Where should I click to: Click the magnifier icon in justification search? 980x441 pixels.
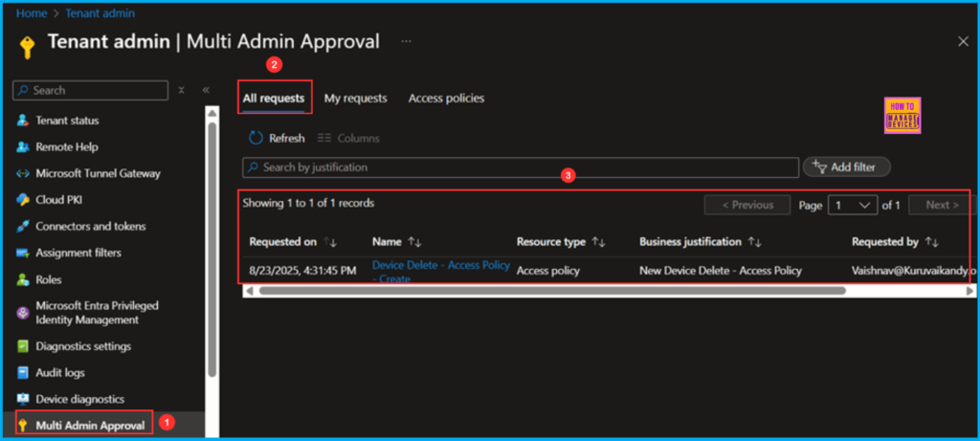click(253, 167)
